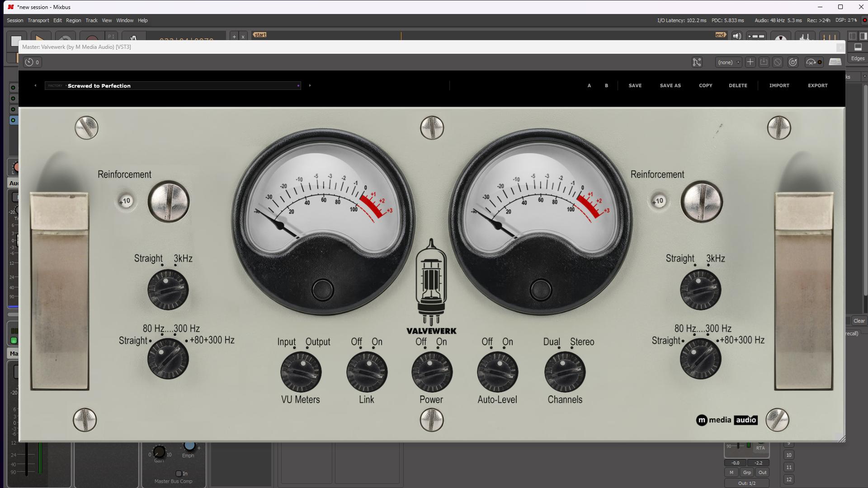Click the Out button in master strip

[x=763, y=473]
